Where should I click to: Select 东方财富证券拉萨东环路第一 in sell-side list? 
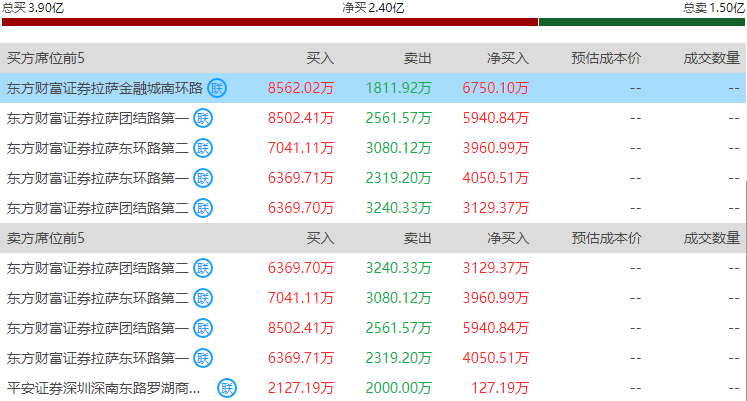tap(98, 358)
